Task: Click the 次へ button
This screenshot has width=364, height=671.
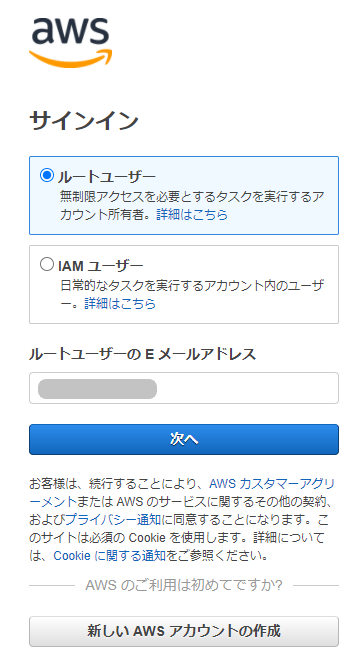Action: pos(184,439)
